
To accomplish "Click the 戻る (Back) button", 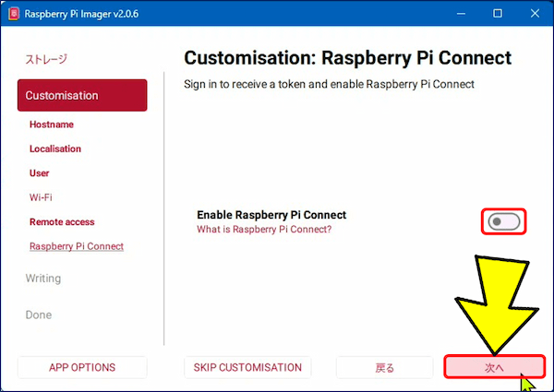I will point(384,367).
